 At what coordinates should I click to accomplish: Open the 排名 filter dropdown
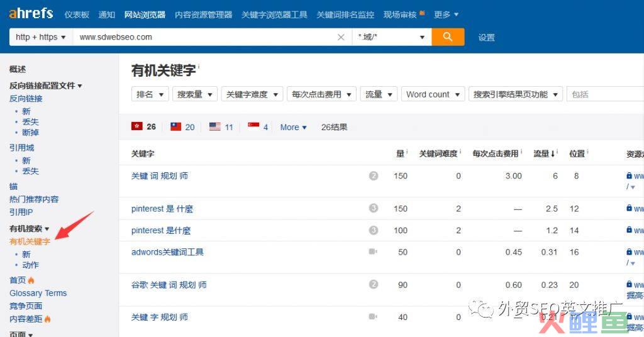150,94
